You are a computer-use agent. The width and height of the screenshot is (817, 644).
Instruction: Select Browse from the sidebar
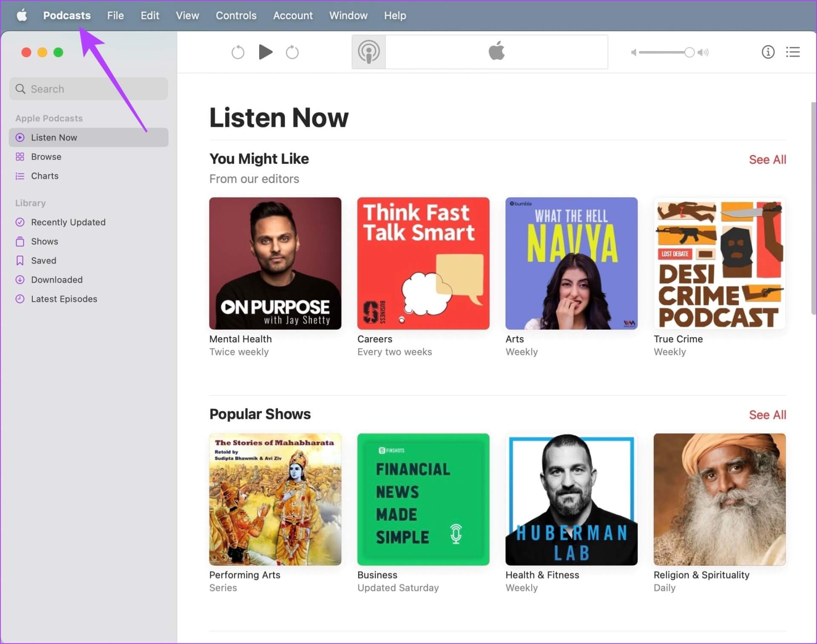(x=46, y=157)
